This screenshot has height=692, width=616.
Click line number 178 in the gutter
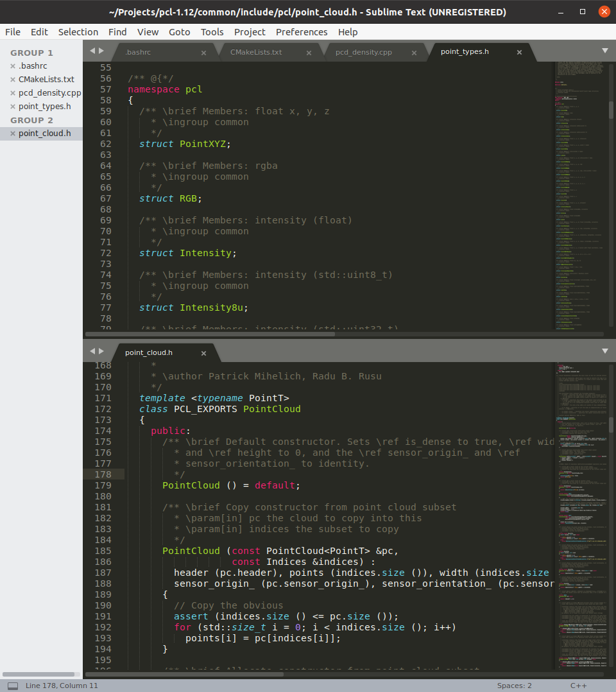coord(103,474)
